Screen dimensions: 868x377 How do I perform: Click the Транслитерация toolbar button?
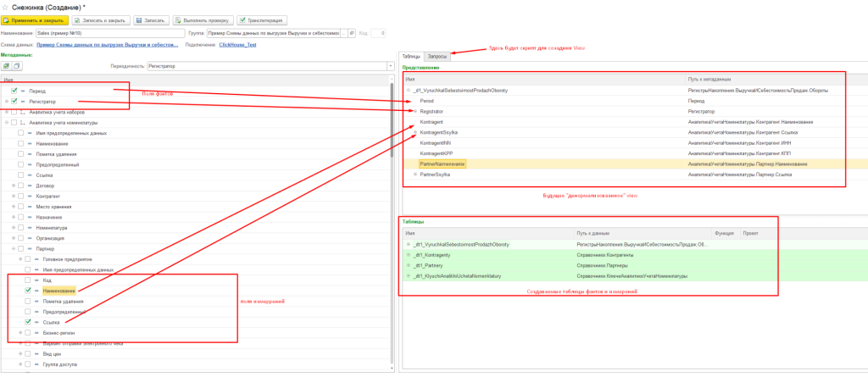[262, 19]
